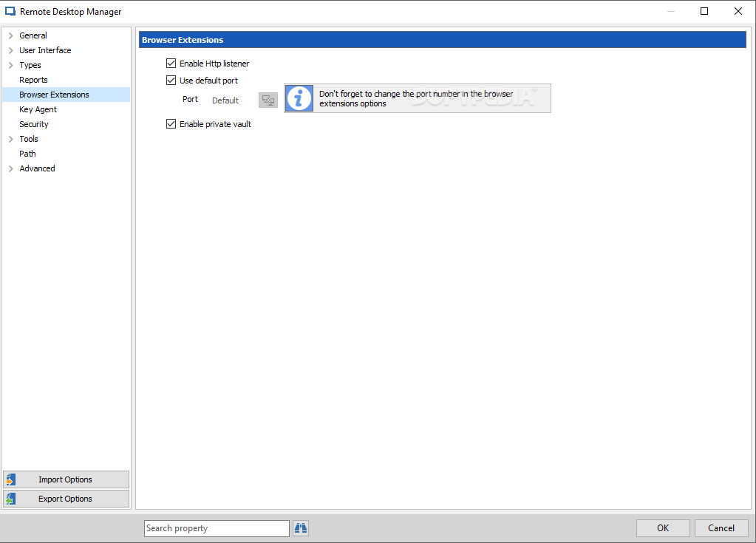
Task: Click the Export Options button
Action: [x=66, y=499]
